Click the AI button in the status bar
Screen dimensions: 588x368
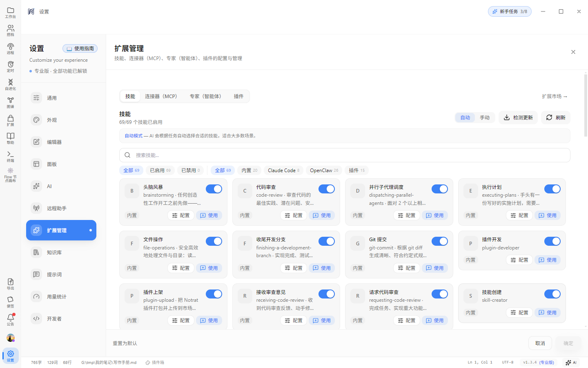point(571,363)
